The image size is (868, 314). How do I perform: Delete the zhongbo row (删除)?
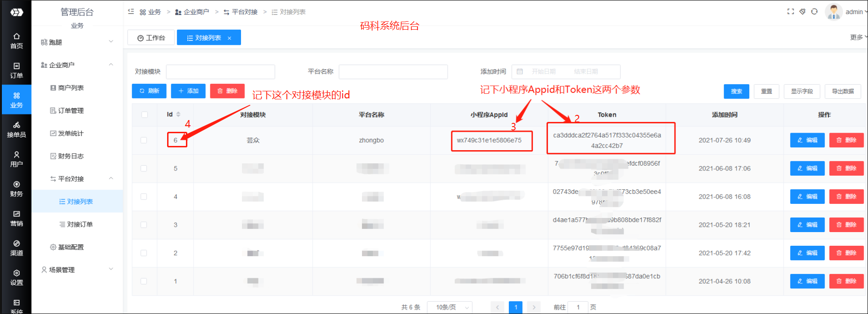(846, 140)
